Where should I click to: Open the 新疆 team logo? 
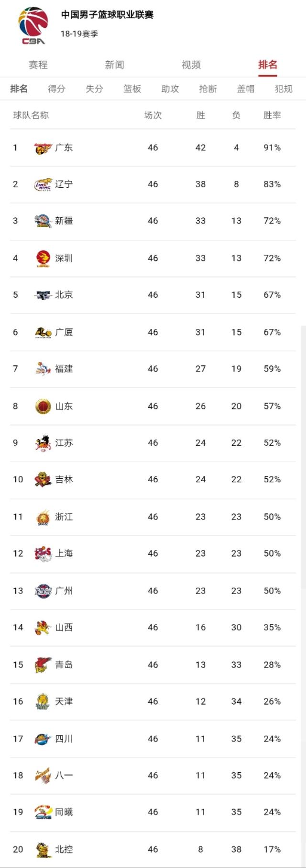click(x=43, y=221)
